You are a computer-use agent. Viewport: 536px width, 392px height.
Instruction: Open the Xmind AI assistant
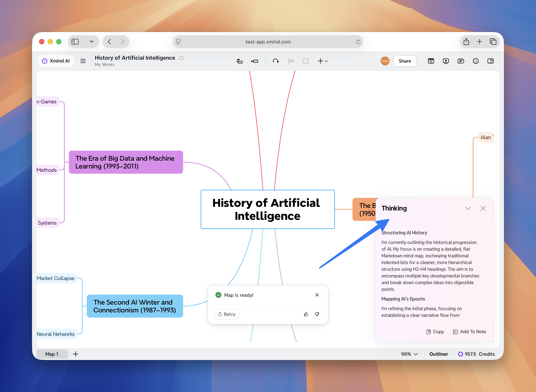tap(56, 61)
